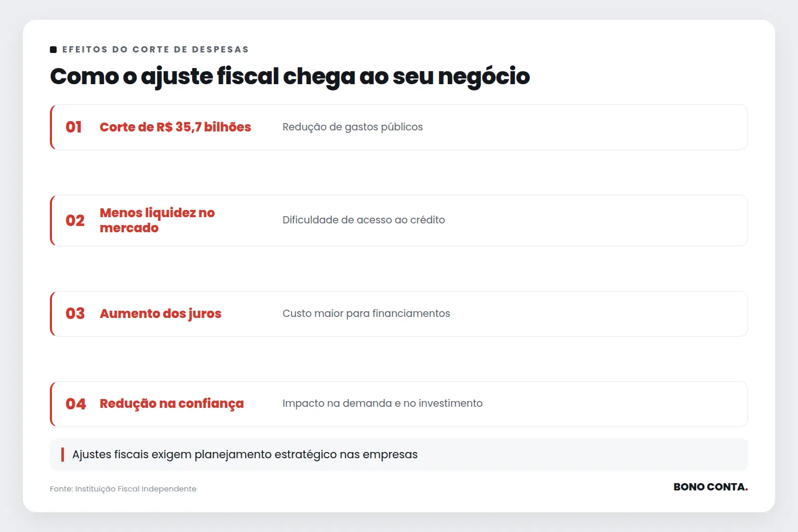Select 'Corte de R$ 35,7 bilhões' title
This screenshot has width=798, height=532.
[x=175, y=127]
